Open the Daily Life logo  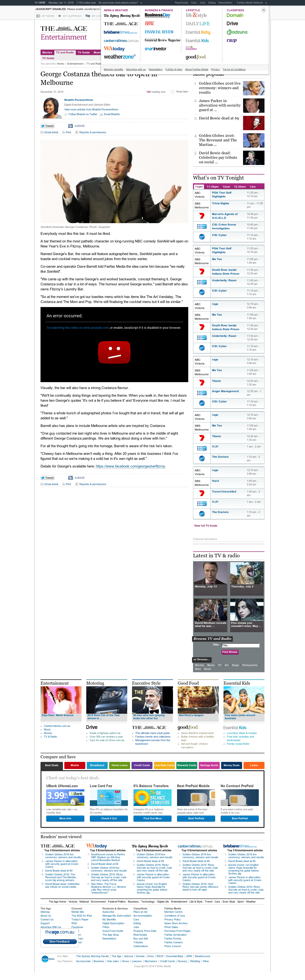point(198,24)
